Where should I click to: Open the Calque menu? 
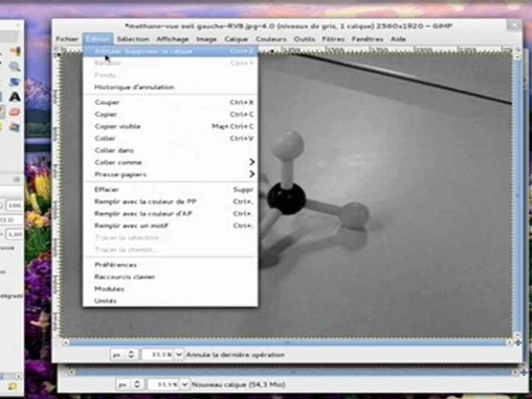point(236,39)
